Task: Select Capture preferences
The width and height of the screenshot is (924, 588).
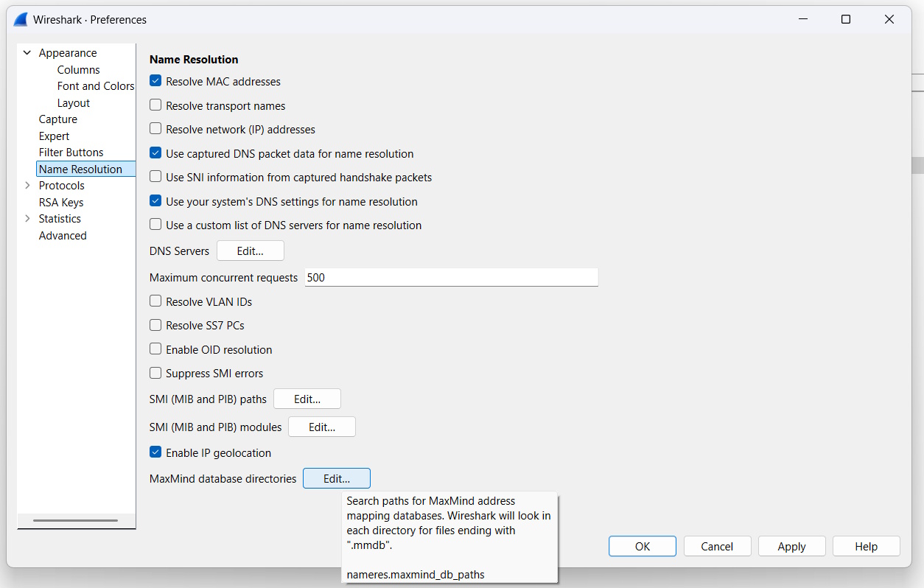Action: [58, 119]
